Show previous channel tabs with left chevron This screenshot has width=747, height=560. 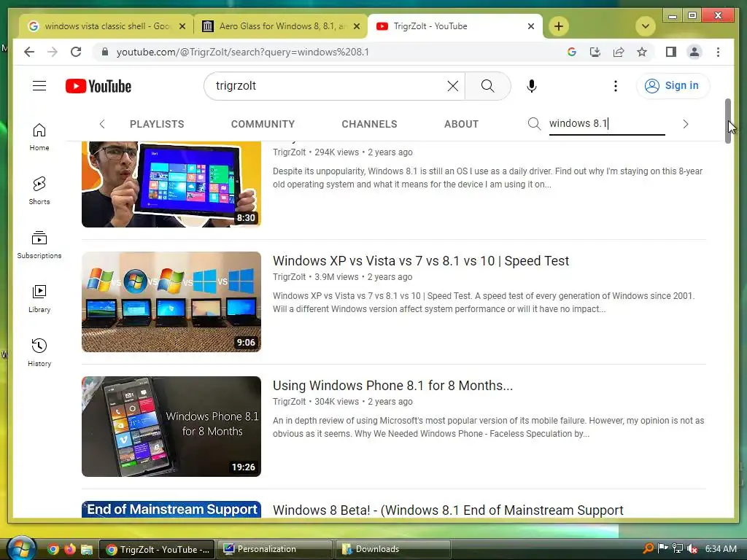(x=102, y=124)
